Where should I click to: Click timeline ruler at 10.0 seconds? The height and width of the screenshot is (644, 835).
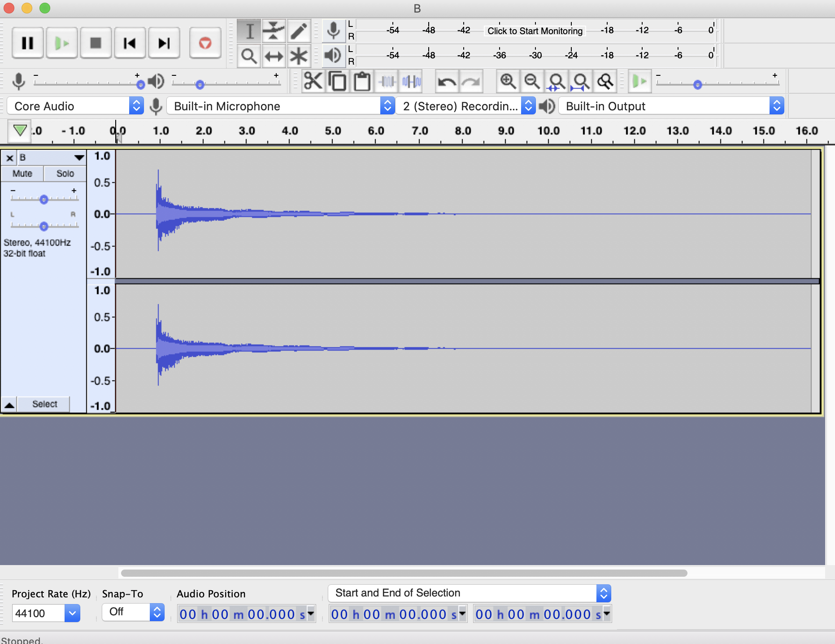click(x=548, y=131)
